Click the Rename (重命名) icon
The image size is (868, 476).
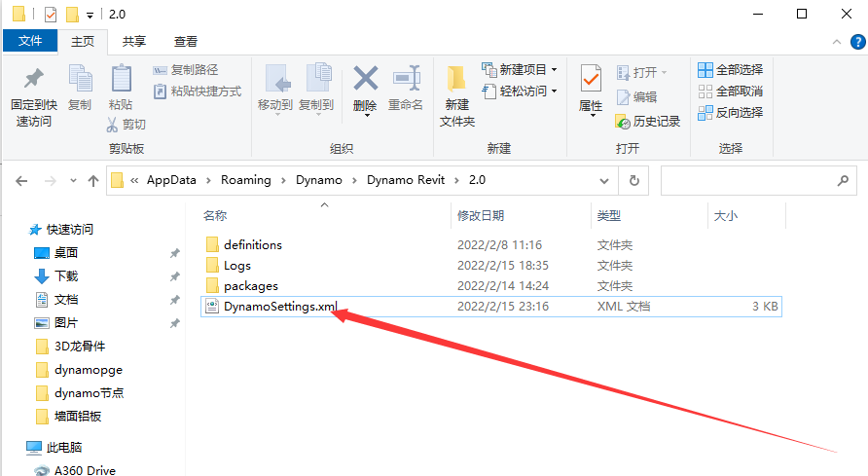[407, 78]
